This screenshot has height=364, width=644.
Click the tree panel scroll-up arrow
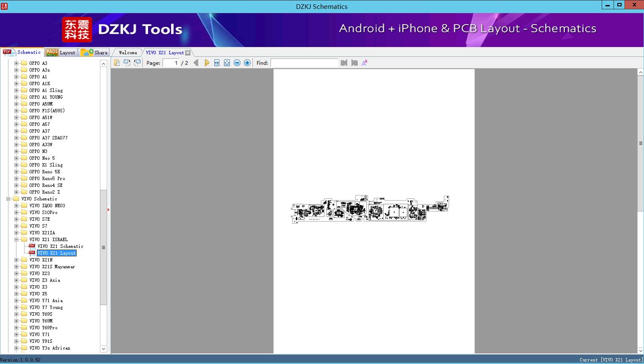(103, 64)
